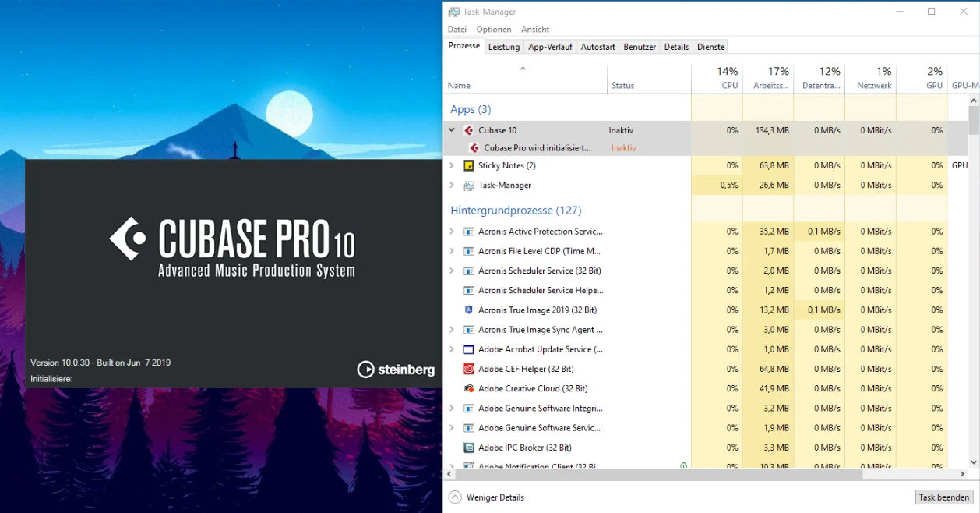This screenshot has width=980, height=513.
Task: Click the Task-Manager title bar icon
Action: click(x=453, y=12)
